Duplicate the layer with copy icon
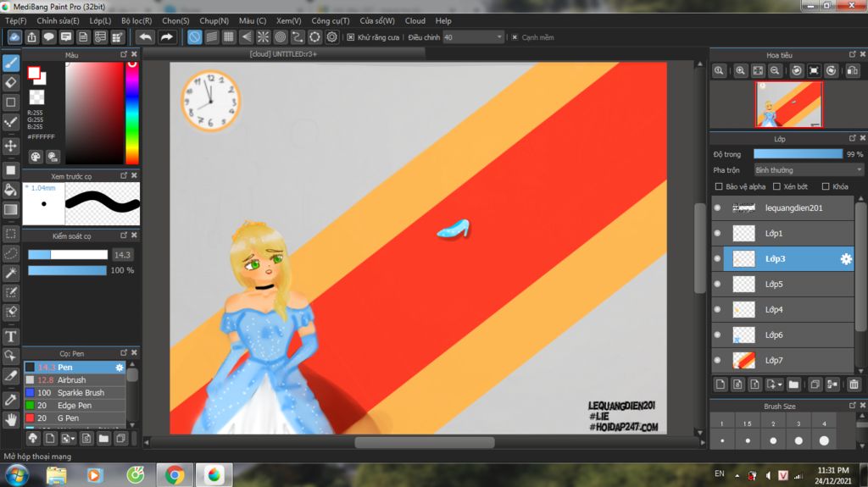Image resolution: width=868 pixels, height=487 pixels. tap(815, 384)
